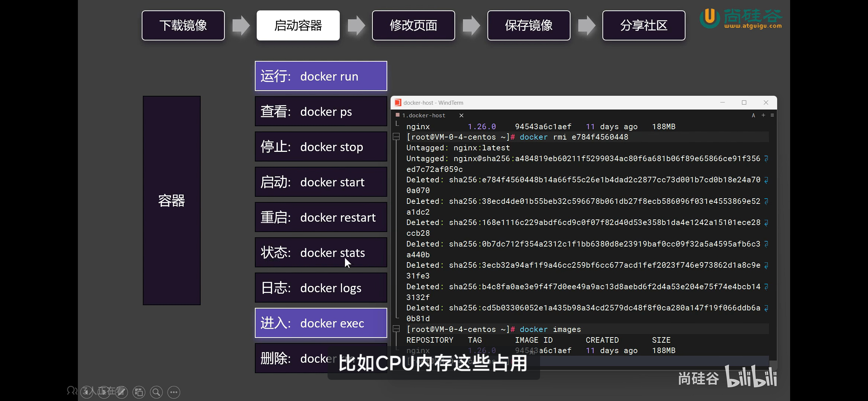The image size is (868, 401).
Task: Click the next slide arrow icon
Action: [x=104, y=392]
